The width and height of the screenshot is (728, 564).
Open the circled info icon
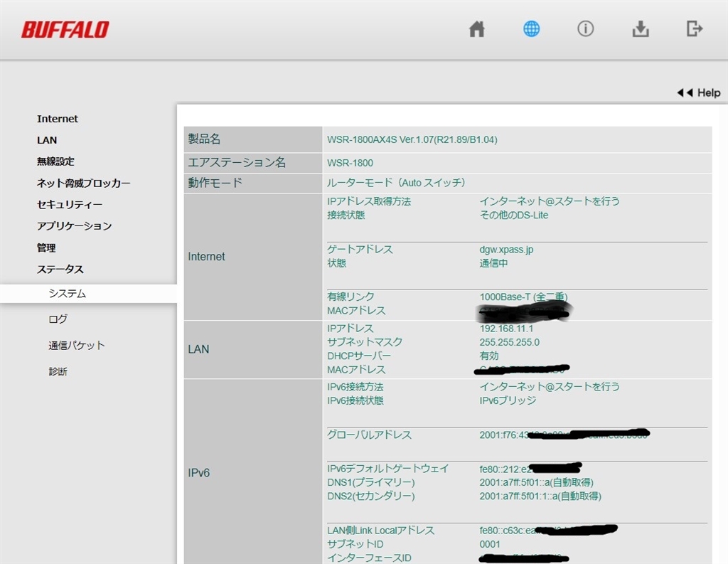pyautogui.click(x=586, y=28)
